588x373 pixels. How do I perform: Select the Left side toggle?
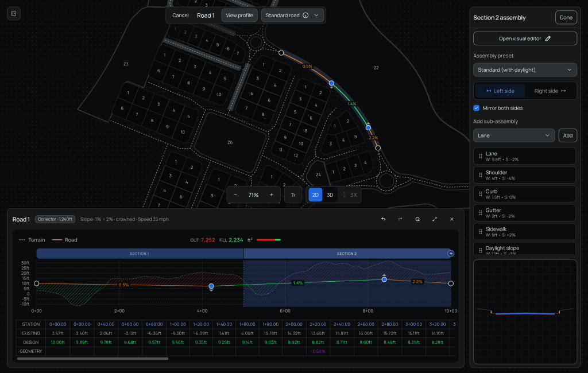500,91
